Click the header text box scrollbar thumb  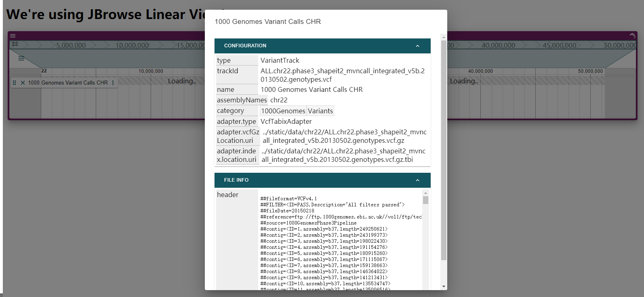click(x=425, y=200)
